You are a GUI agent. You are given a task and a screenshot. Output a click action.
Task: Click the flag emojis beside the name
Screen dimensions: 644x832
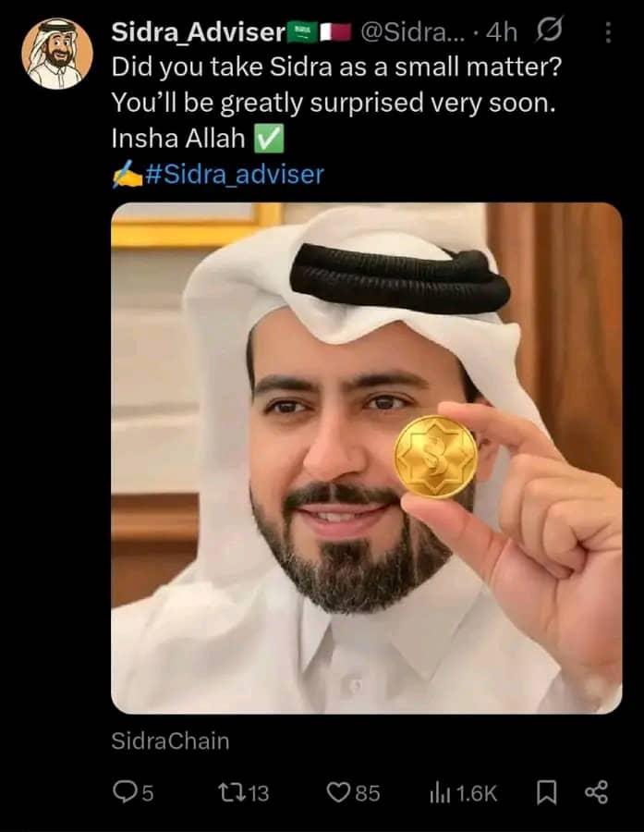point(320,31)
